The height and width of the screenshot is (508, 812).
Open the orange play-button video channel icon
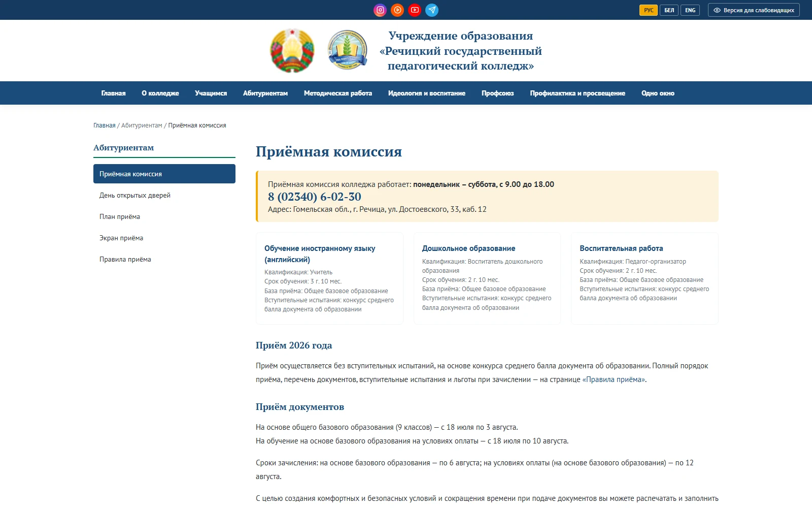tap(397, 10)
